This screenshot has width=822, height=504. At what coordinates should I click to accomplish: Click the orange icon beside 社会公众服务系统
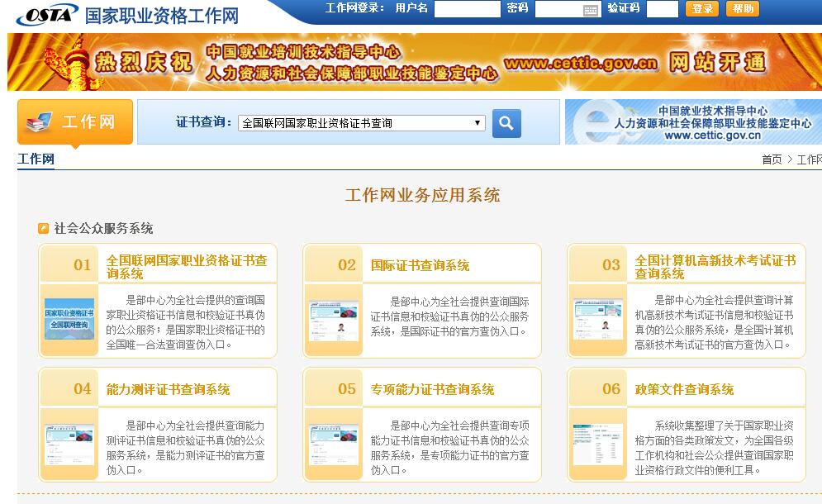(x=44, y=229)
